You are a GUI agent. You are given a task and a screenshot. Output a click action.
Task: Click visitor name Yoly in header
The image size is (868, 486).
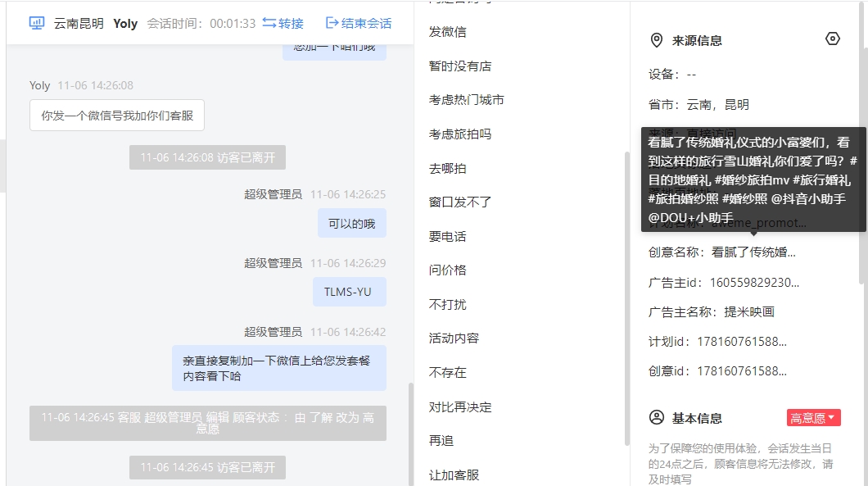[x=125, y=23]
